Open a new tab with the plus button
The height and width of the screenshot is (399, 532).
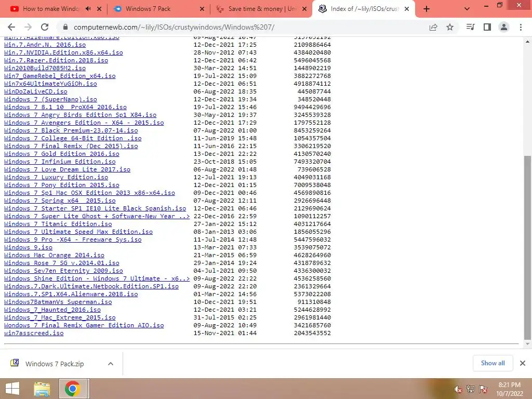pos(427,9)
